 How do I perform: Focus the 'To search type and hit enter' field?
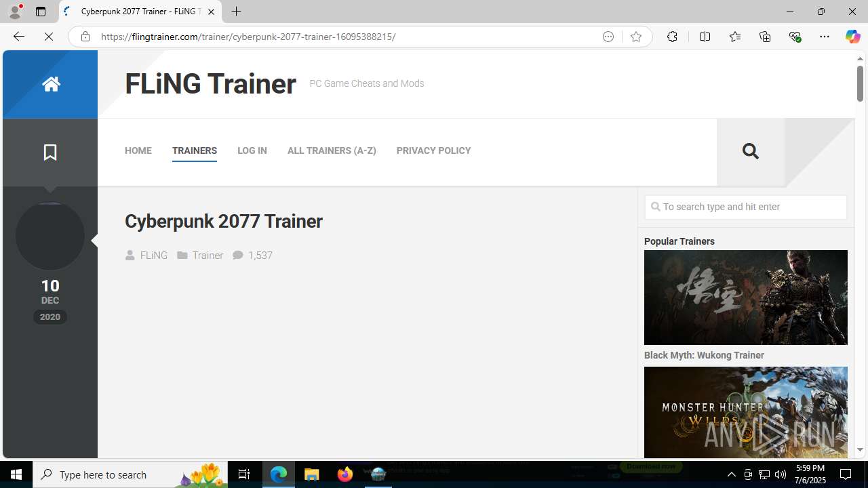click(746, 207)
